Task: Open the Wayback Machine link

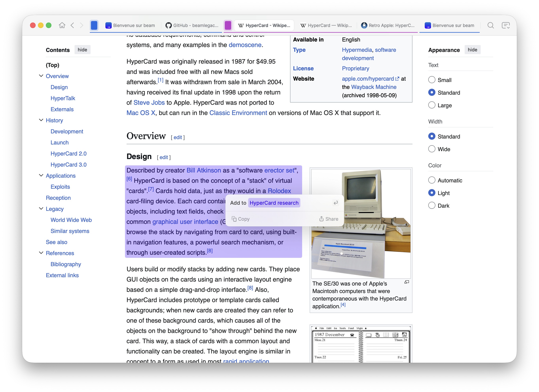Action: [374, 87]
